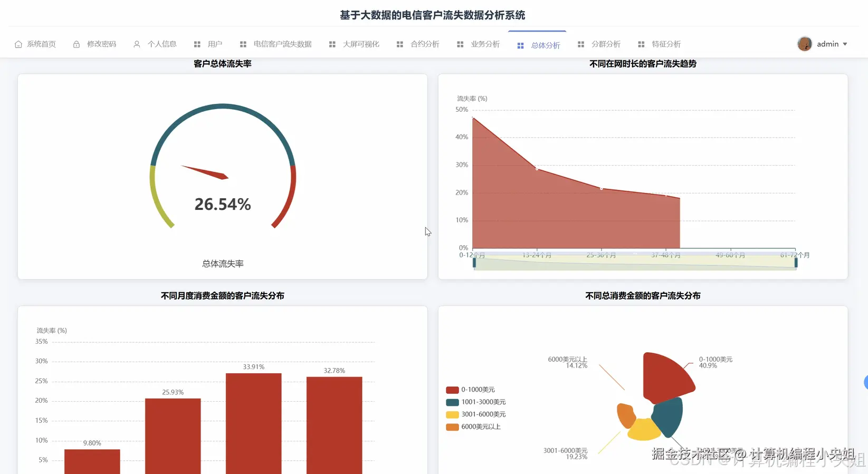
Task: Click the 33.91% bar in monthly chart
Action: tap(254, 423)
